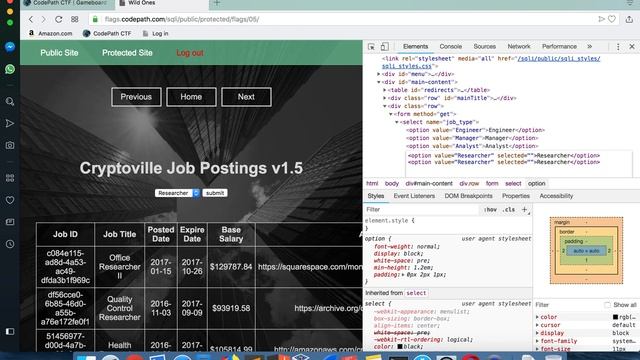Open the sidebar send/flow icon
Screen dimensions: 640x360
(10, 123)
